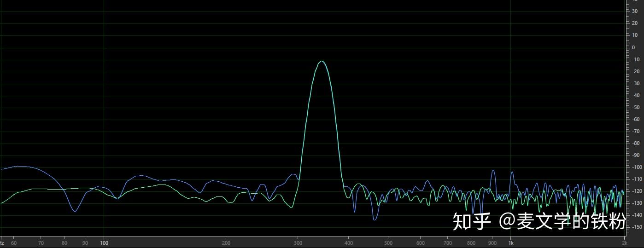Click the 80 Hz frequency axis label

click(64, 243)
